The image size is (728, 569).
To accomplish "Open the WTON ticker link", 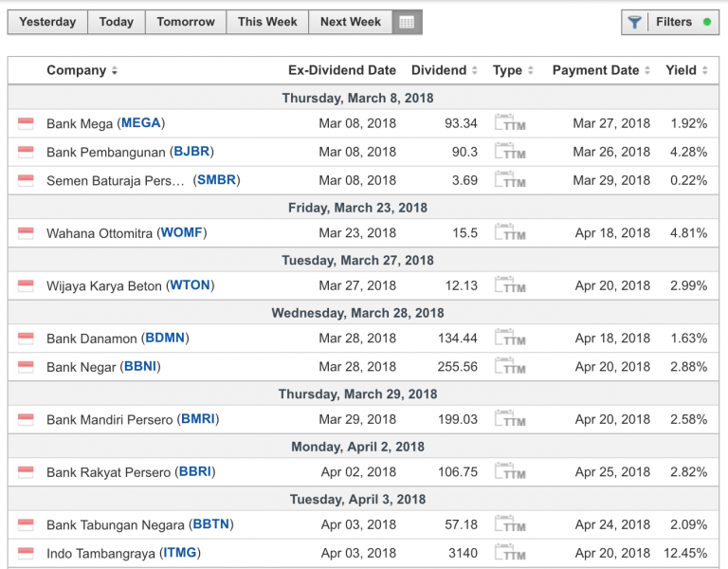I will (x=191, y=285).
